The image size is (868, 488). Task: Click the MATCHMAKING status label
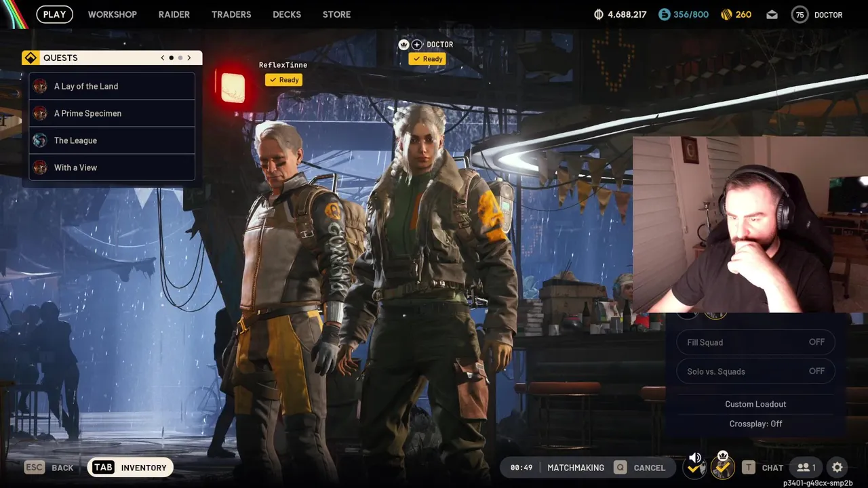click(x=576, y=468)
